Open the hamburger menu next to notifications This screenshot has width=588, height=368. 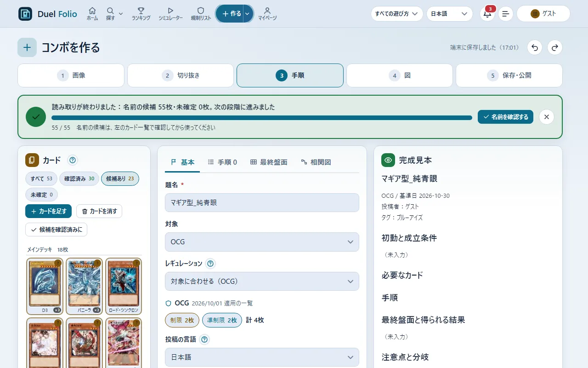[506, 14]
